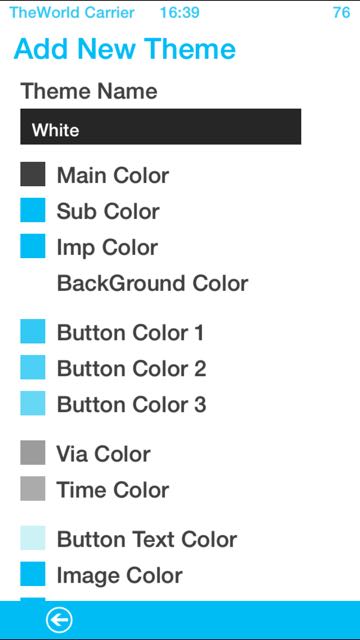Choose the Time Color gray swatch

pos(33,489)
